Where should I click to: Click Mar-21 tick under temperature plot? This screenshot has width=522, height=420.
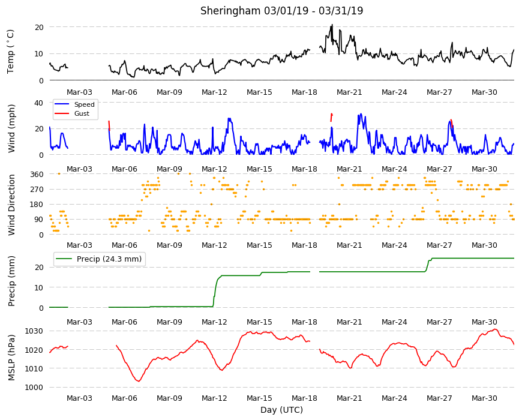click(349, 92)
